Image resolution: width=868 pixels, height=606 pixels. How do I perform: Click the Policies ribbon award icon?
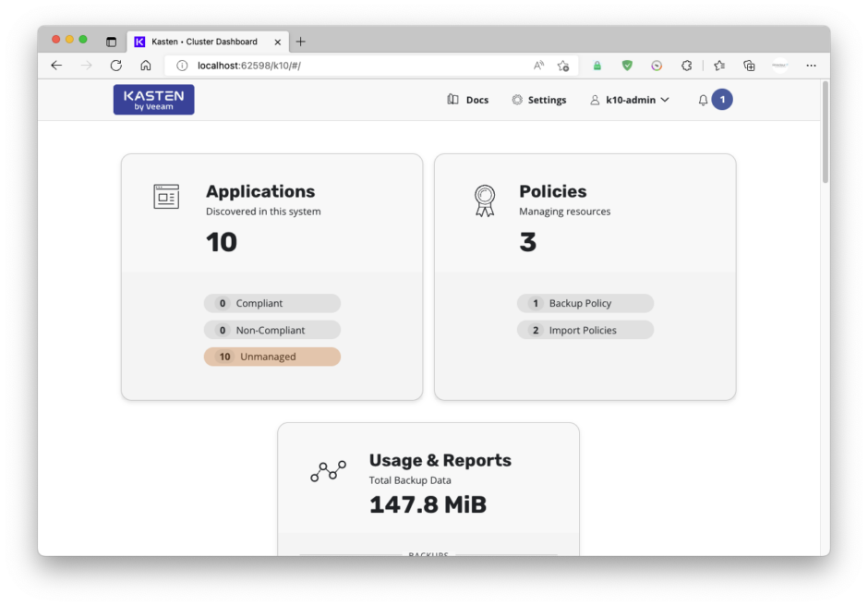pyautogui.click(x=485, y=200)
